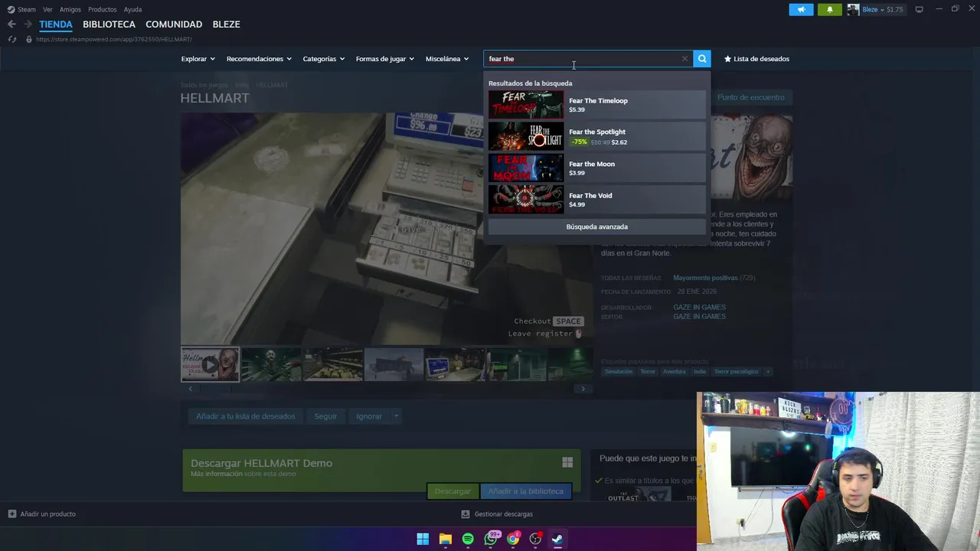Open WhatsApp from the taskbar

(491, 539)
